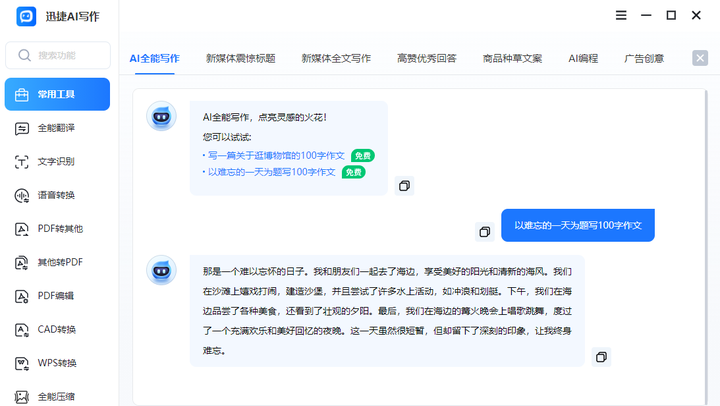Open 语音转换 sidebar entry
Screen dimensions: 720x406
coord(57,195)
